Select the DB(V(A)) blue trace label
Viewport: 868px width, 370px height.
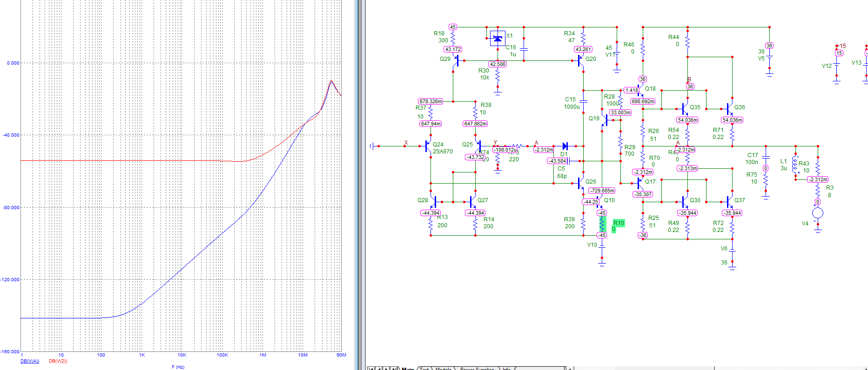30,361
